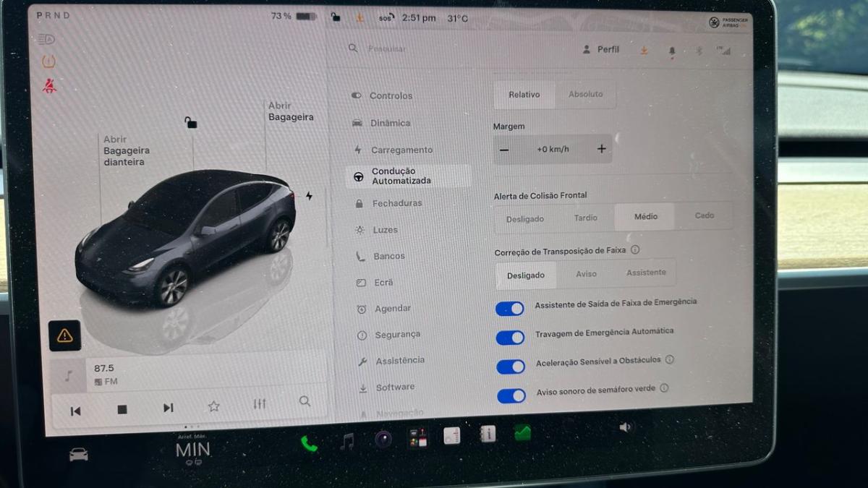Screen dimensions: 868x488
Task: Tap Abrir Bagageira dianteira
Action: (x=127, y=150)
